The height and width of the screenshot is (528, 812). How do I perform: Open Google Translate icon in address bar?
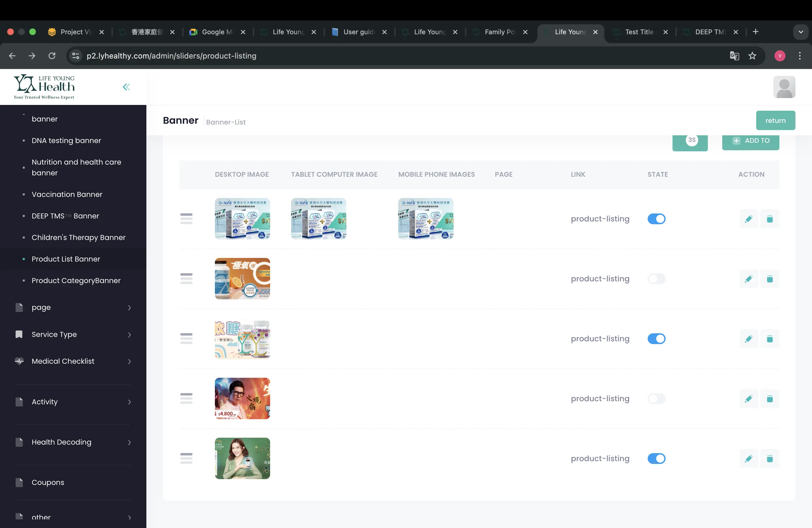click(734, 56)
